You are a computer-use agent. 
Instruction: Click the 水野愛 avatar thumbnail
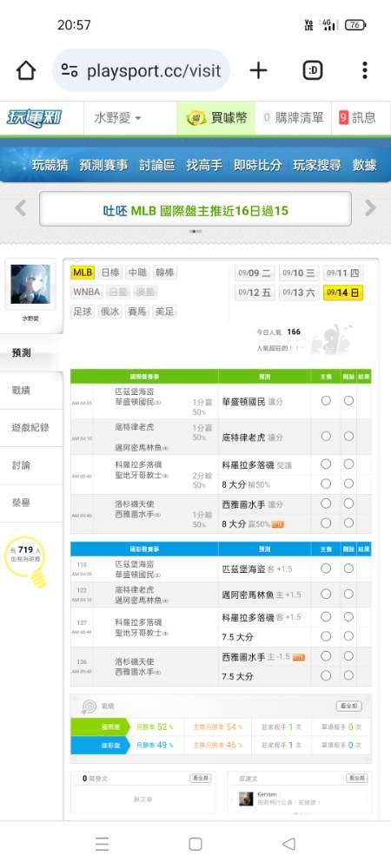pos(30,284)
